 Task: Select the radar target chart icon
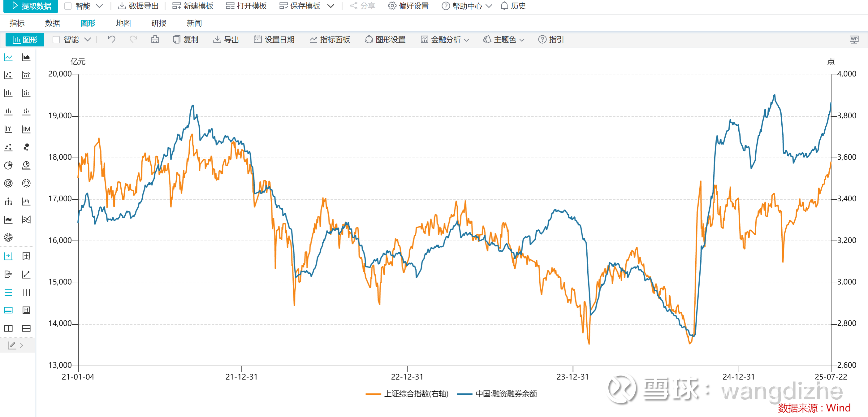click(x=8, y=183)
